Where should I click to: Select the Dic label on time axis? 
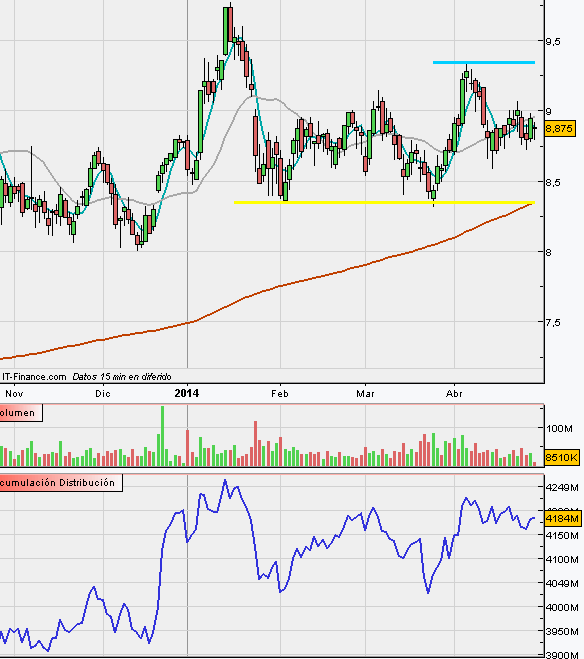103,394
